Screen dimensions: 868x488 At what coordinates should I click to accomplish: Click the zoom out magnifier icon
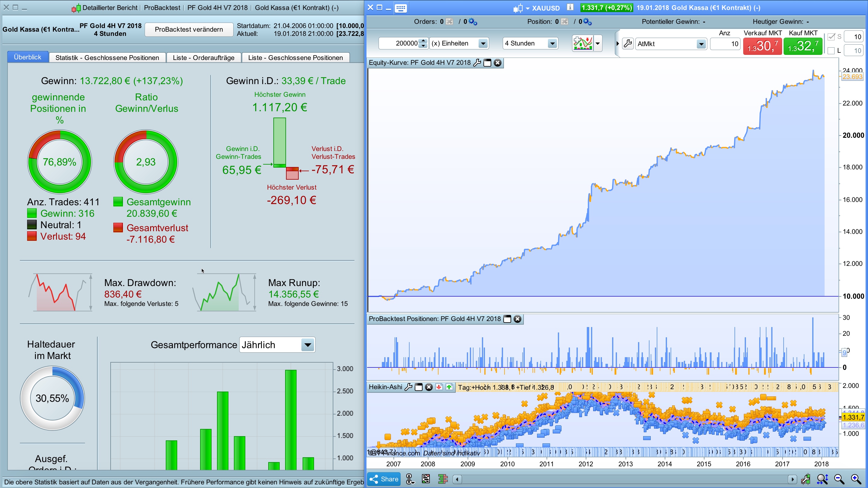click(x=839, y=479)
